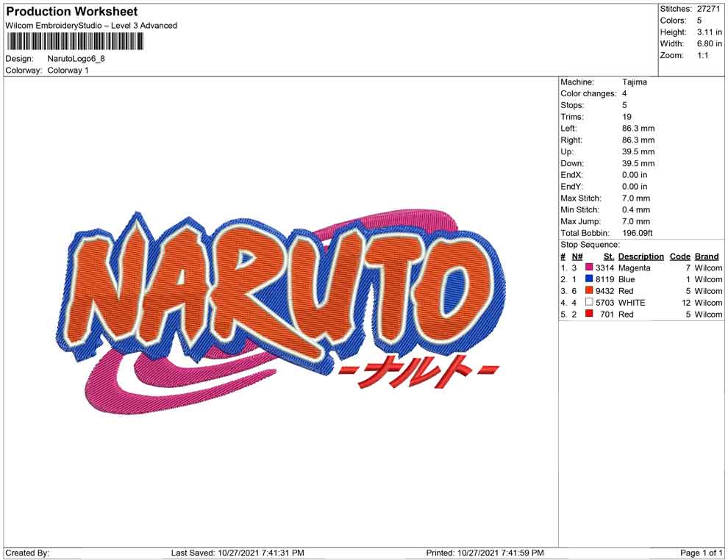Click the 'Created By:' footer label
The width and height of the screenshot is (728, 560).
click(x=27, y=553)
